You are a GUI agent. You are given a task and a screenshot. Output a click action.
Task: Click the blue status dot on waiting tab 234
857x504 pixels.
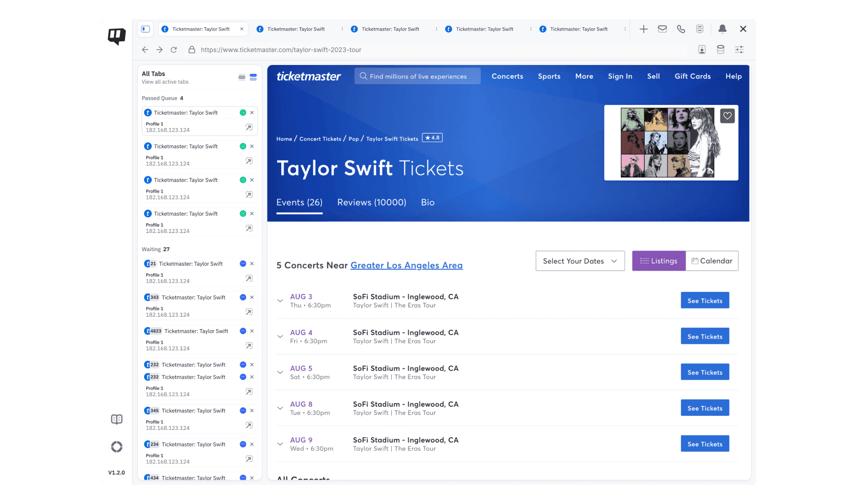(243, 445)
